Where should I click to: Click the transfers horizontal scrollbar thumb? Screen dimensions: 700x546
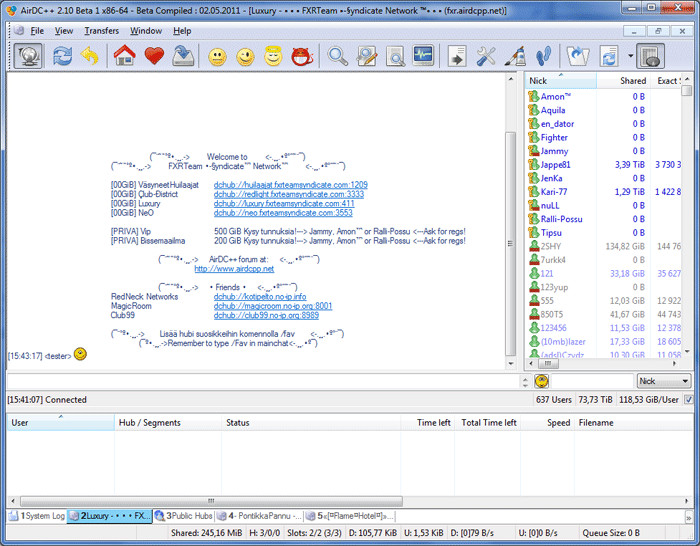tap(211, 501)
